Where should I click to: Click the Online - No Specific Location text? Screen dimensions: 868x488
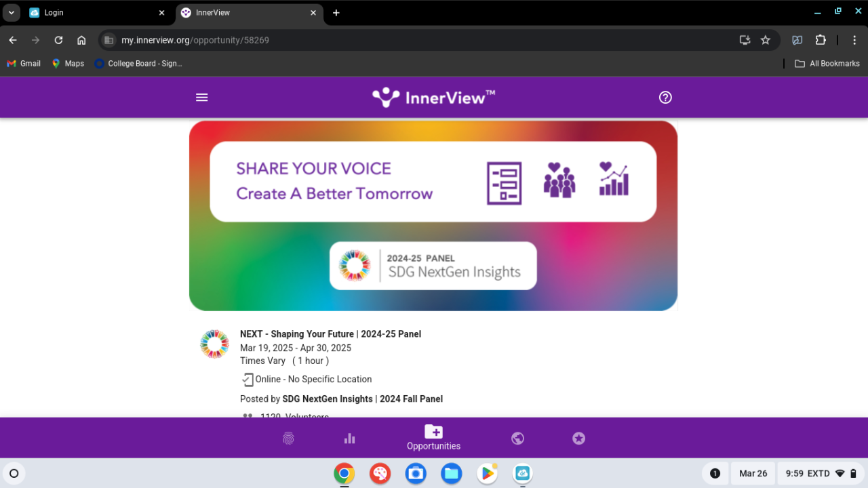tap(313, 380)
